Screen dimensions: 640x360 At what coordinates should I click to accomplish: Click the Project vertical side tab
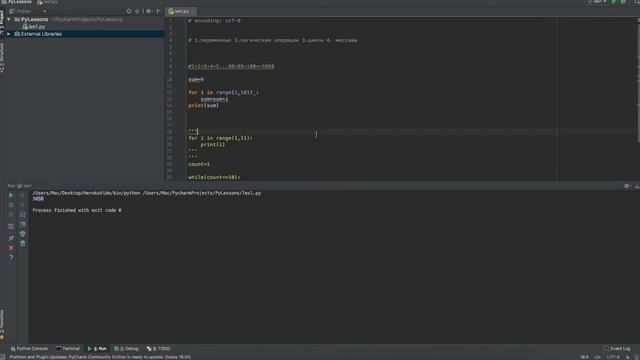click(x=2, y=23)
